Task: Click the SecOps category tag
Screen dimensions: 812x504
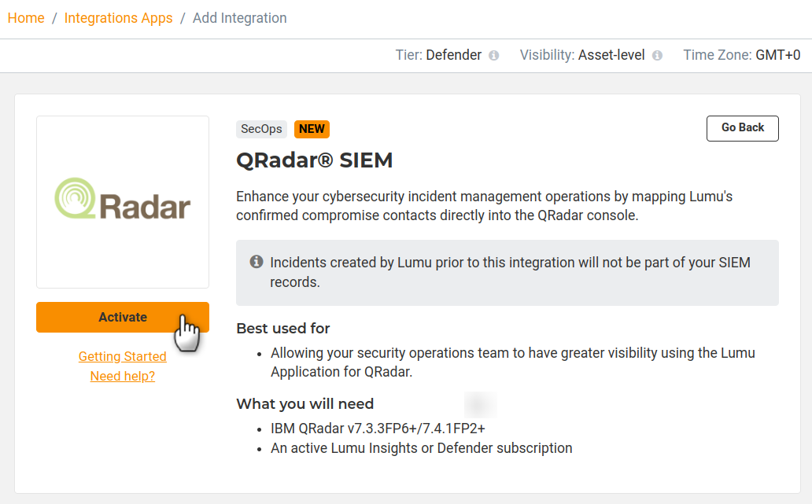Action: click(261, 129)
